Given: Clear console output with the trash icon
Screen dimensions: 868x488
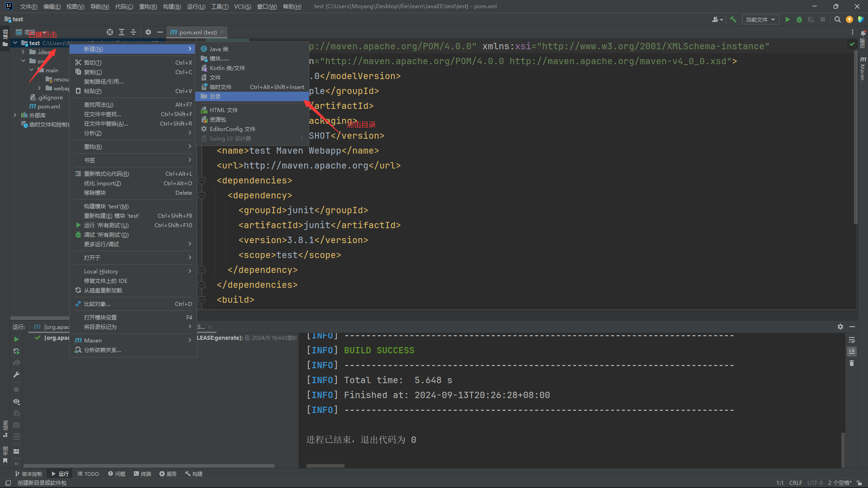Looking at the screenshot, I should 852,363.
